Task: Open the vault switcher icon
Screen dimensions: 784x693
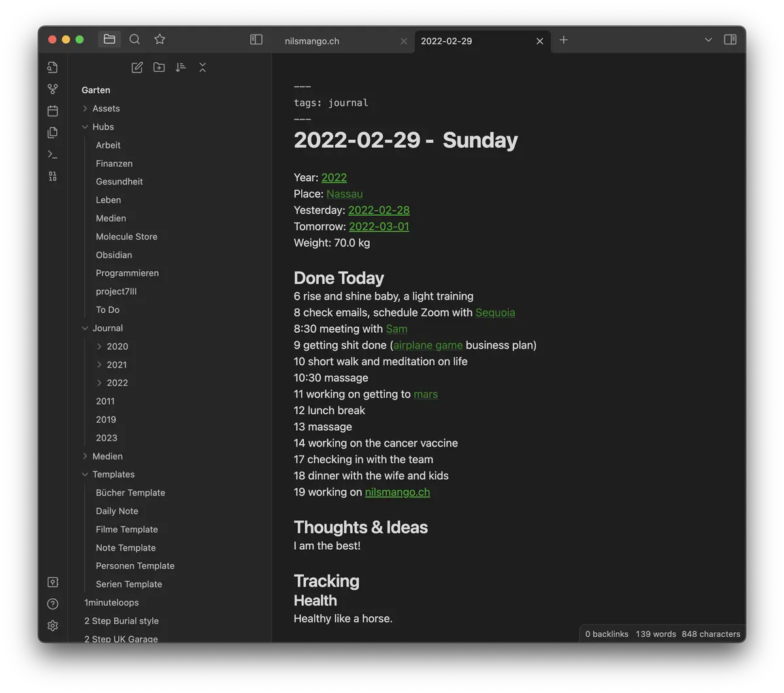Action: tap(53, 582)
